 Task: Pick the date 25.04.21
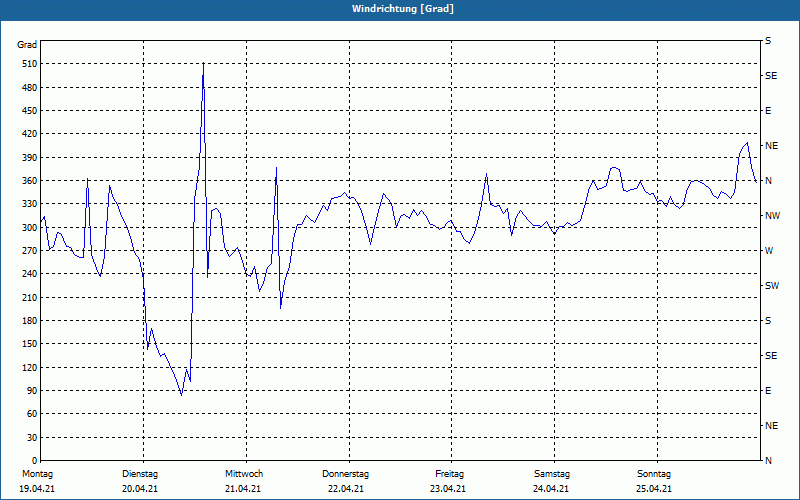[654, 489]
